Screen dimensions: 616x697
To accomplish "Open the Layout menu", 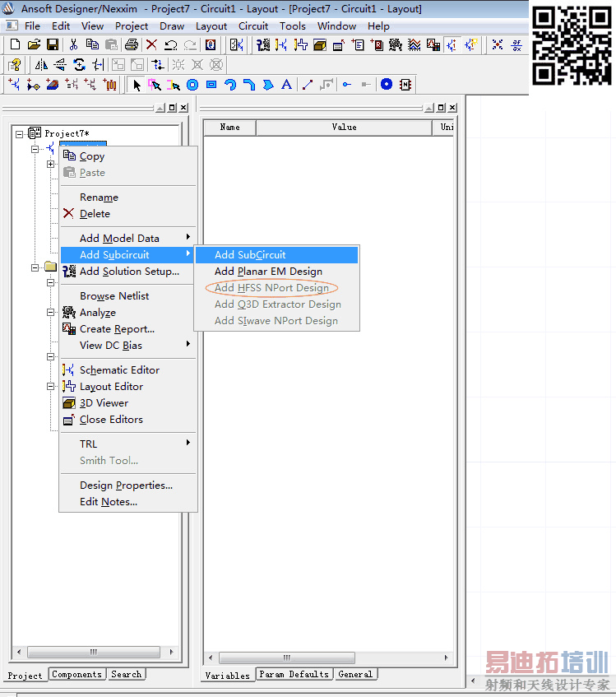I will click(211, 26).
